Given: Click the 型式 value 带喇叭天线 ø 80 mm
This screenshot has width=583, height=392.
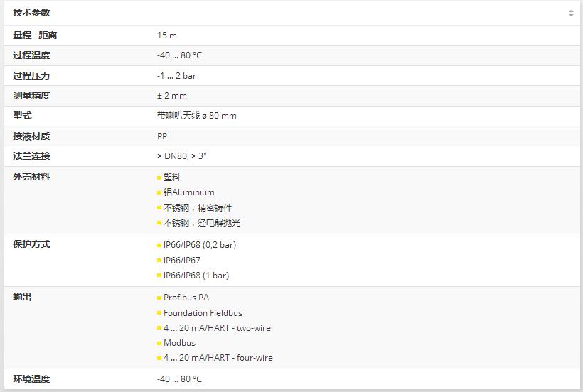Looking at the screenshot, I should (197, 116).
